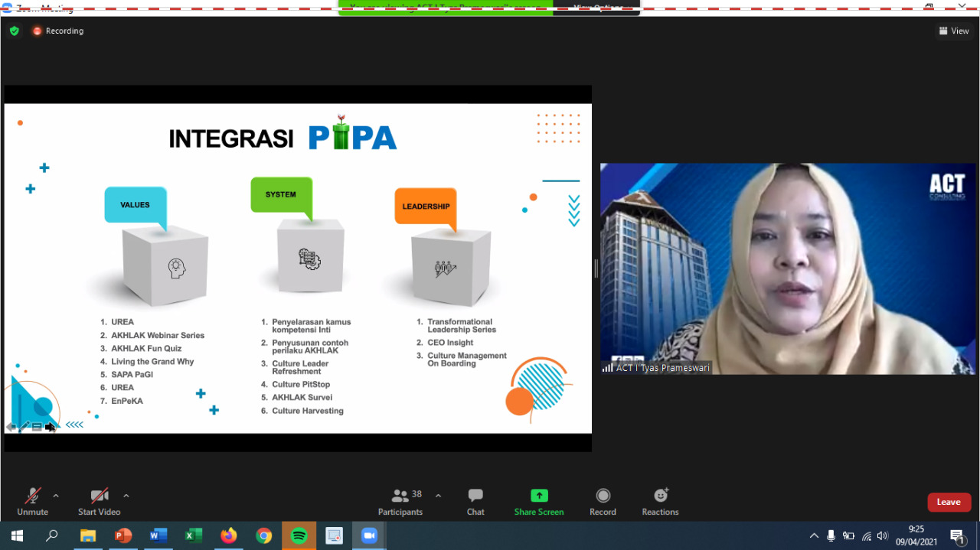Open video options arrow beside Start Video
This screenshot has height=550, width=980.
pyautogui.click(x=126, y=496)
